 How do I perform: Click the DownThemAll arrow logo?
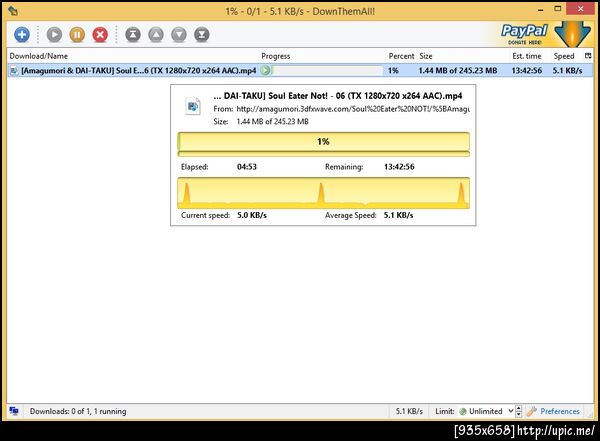coord(572,34)
